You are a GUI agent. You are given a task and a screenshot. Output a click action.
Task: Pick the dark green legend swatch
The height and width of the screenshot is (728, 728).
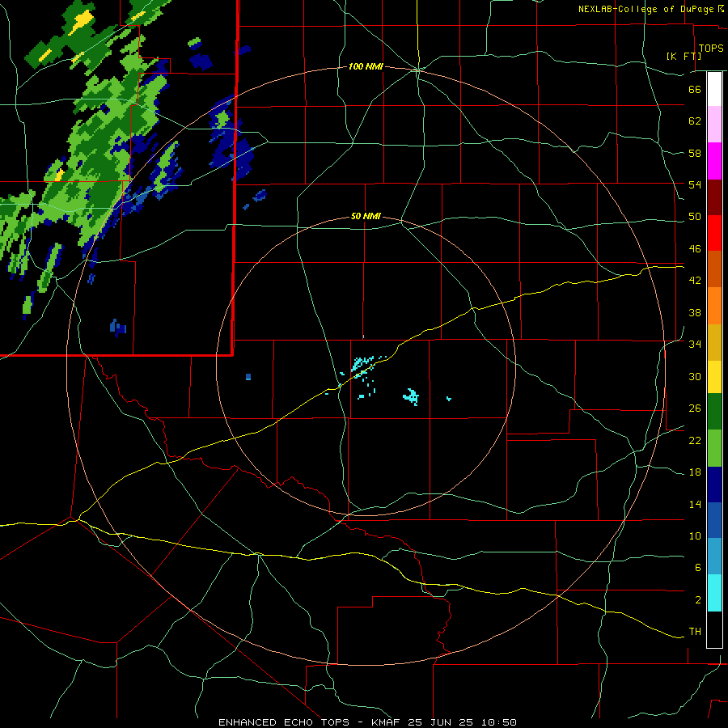(714, 412)
